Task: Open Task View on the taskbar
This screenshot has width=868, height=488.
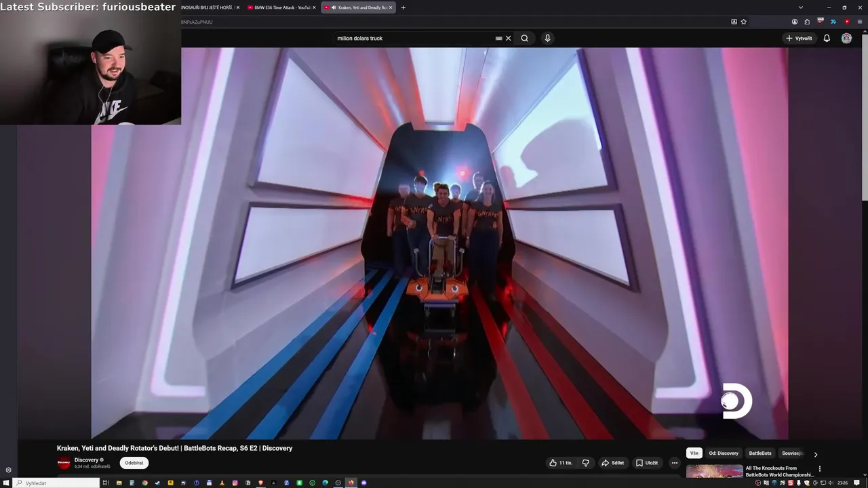Action: tap(106, 483)
